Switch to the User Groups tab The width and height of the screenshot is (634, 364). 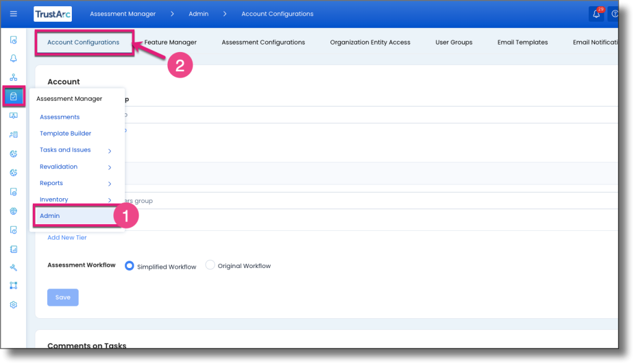point(454,42)
